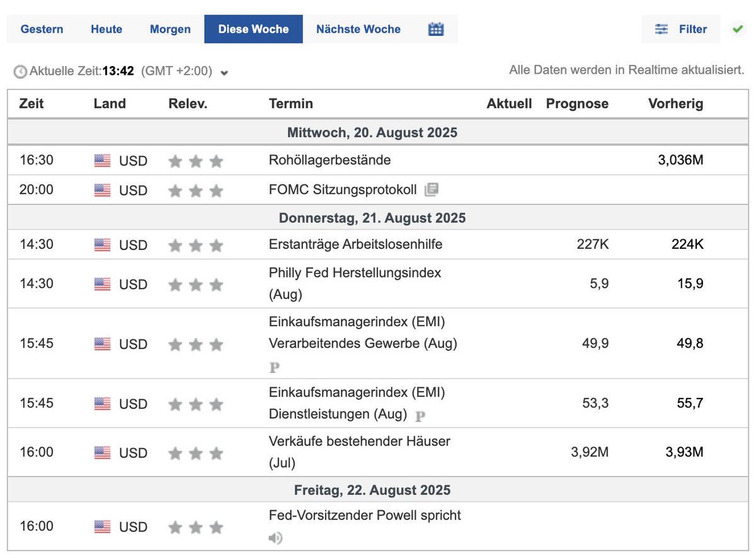Click relevance stars in Powell spricht row
The image size is (756, 558).
(x=196, y=527)
